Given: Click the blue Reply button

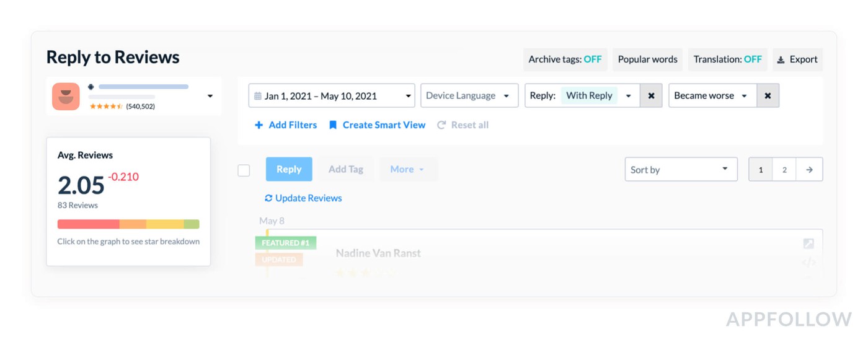Looking at the screenshot, I should (x=289, y=169).
